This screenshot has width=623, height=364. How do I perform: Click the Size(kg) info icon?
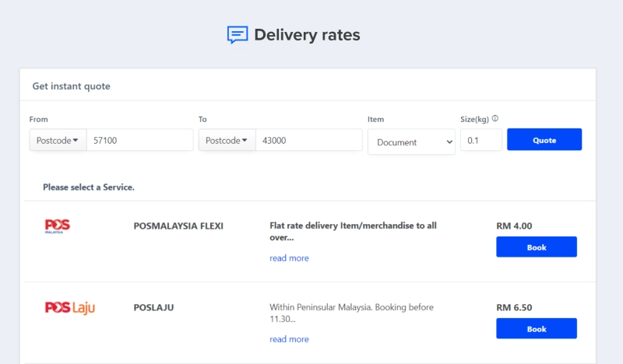point(495,118)
